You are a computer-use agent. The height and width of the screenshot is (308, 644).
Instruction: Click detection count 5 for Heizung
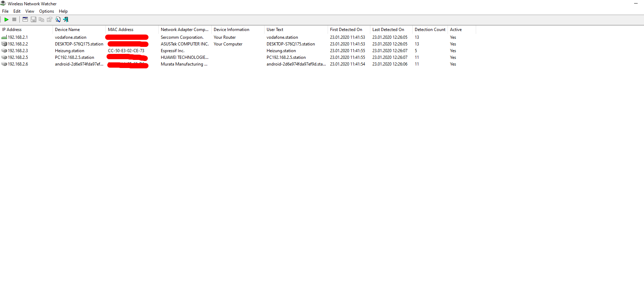(416, 51)
